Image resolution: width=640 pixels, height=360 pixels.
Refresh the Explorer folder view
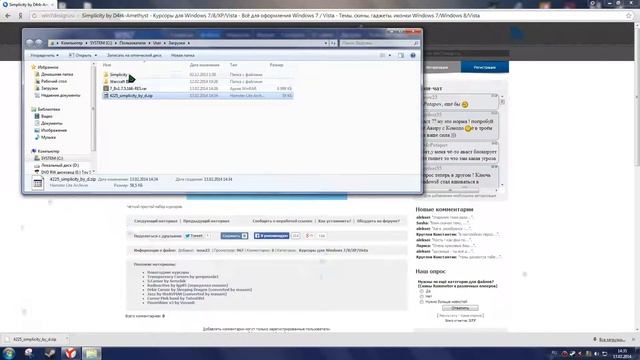click(x=333, y=43)
